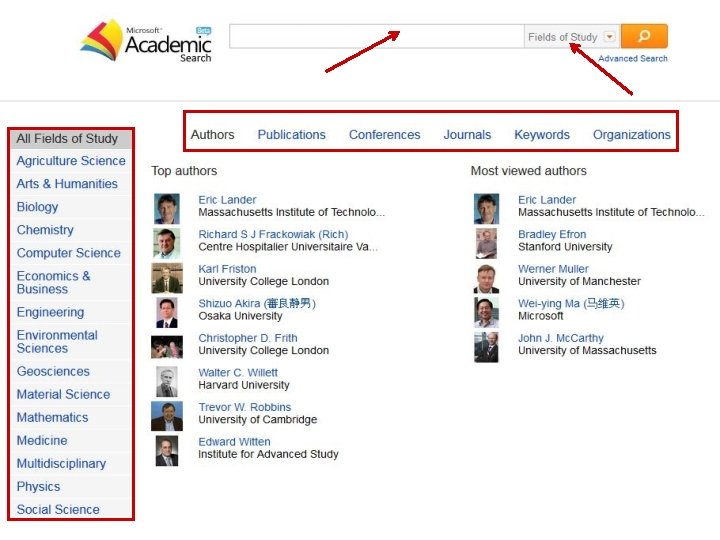
Task: Select Arts & Humanities field
Action: click(x=67, y=184)
